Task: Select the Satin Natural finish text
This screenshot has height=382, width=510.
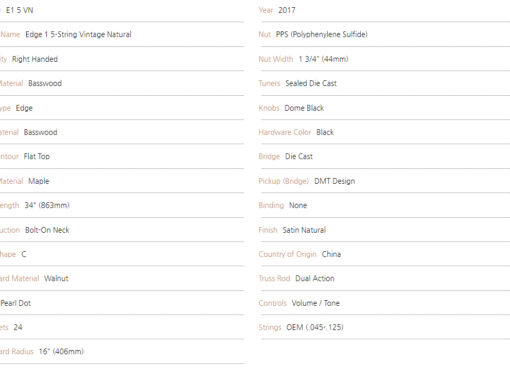Action: 304,230
